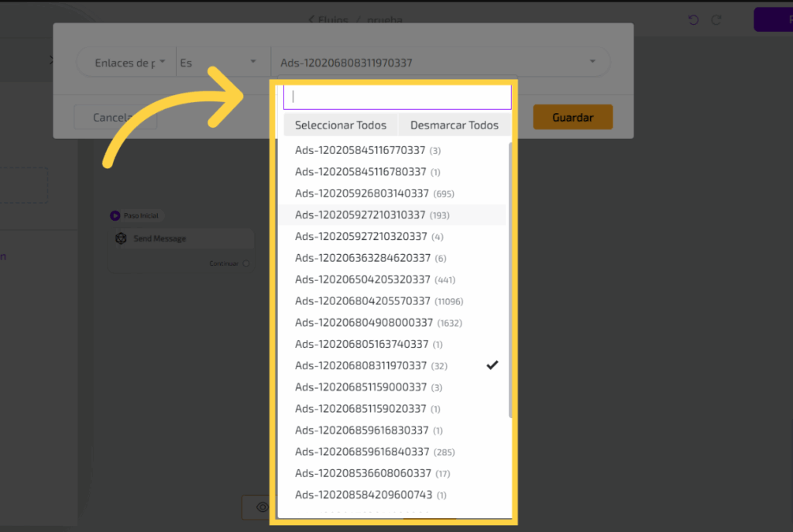The height and width of the screenshot is (532, 793).
Task: Click the undo arrow icon
Action: pos(693,20)
